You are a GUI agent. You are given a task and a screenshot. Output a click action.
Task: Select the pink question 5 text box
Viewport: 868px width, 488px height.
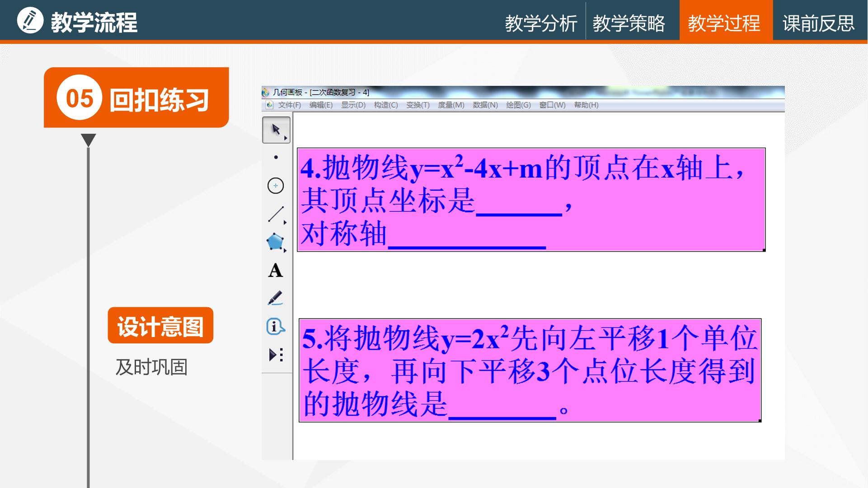[530, 370]
